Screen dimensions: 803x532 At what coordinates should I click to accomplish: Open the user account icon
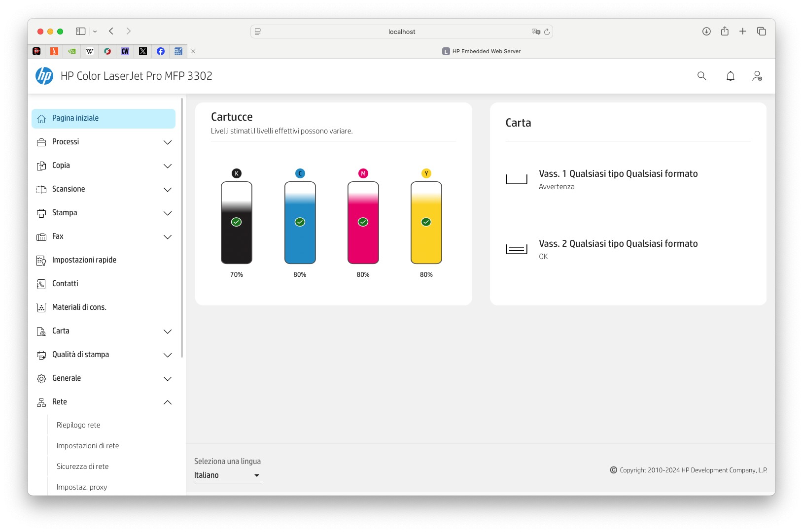(757, 76)
